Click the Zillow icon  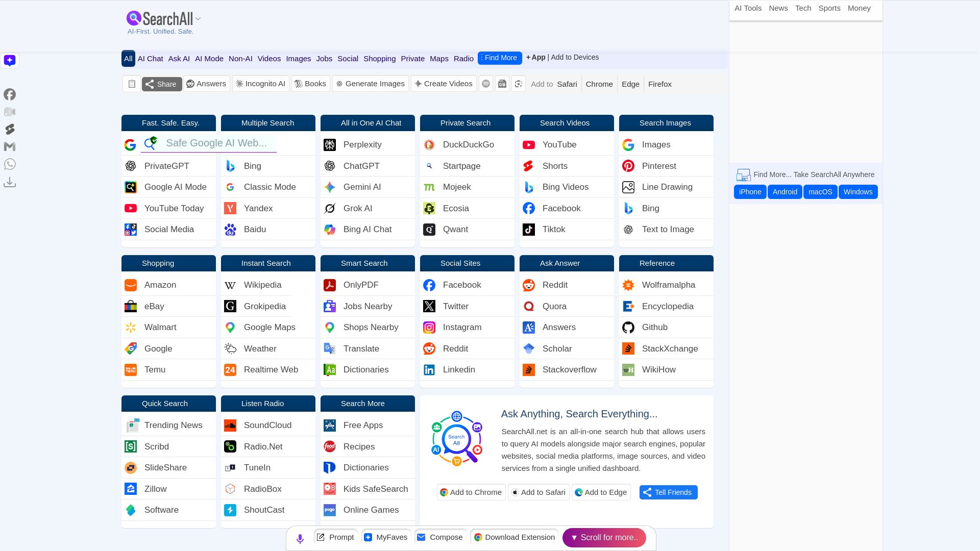[131, 489]
